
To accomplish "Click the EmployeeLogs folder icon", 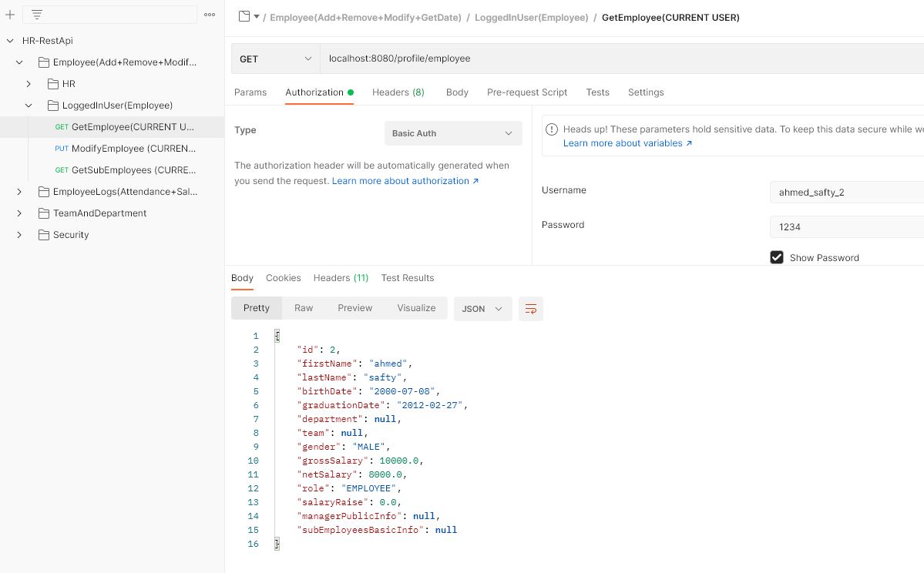I will (44, 192).
